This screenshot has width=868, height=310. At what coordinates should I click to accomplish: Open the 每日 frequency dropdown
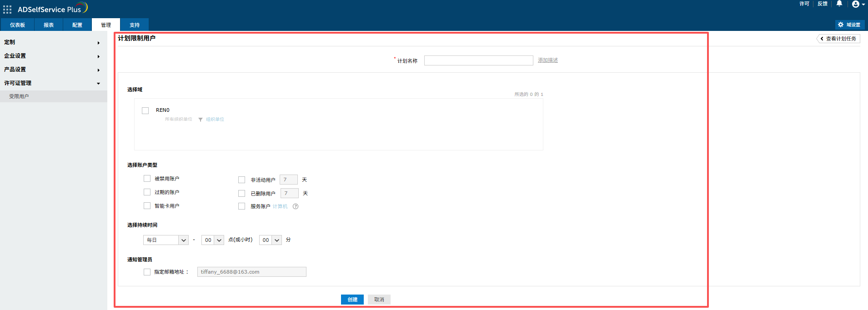pyautogui.click(x=166, y=240)
